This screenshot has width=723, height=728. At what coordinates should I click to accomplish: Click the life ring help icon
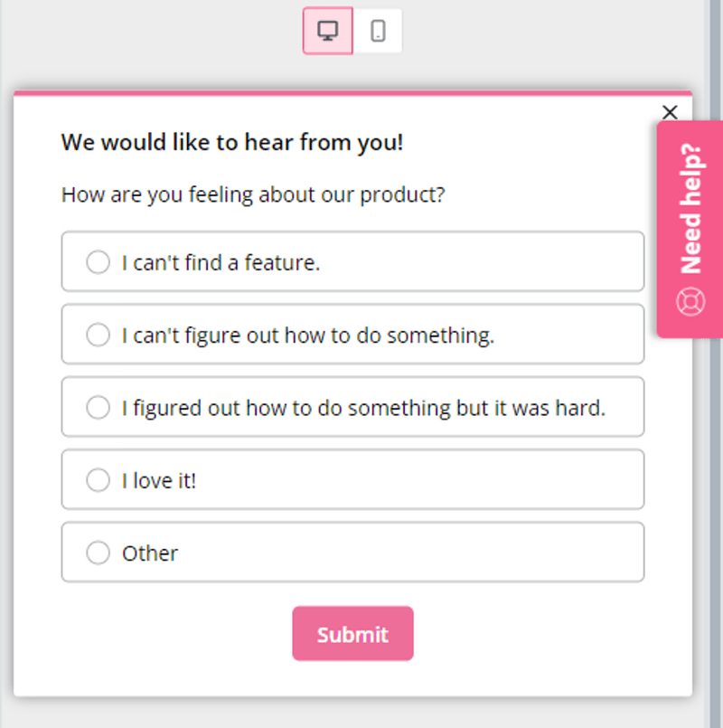[x=690, y=301]
